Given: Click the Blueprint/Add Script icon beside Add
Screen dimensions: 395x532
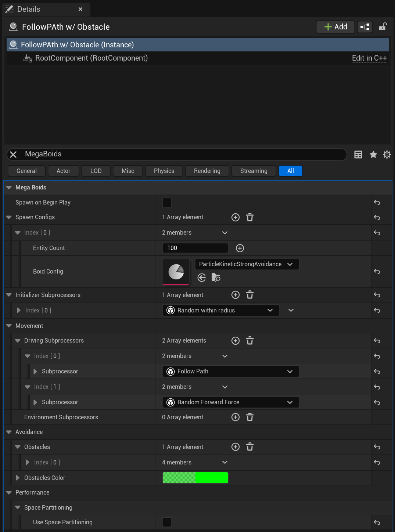Looking at the screenshot, I should coord(365,27).
